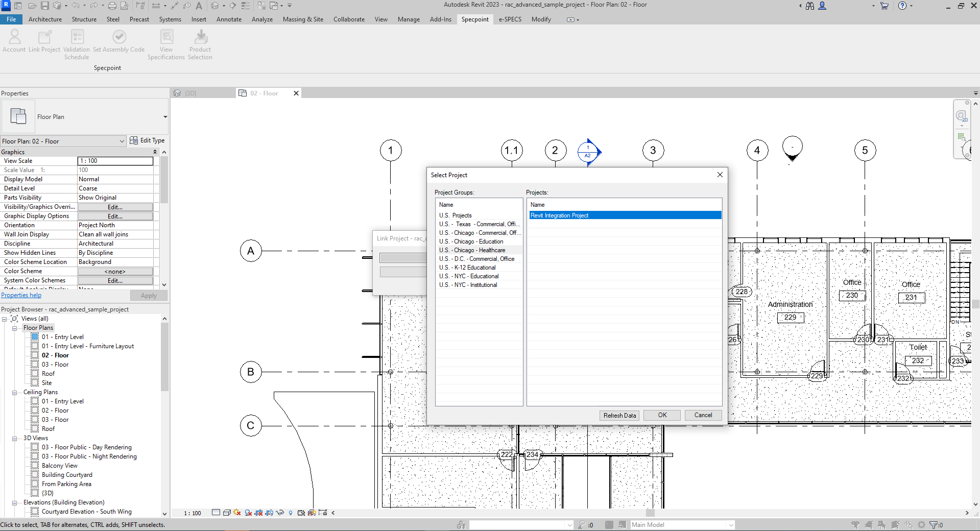The width and height of the screenshot is (980, 531).
Task: Open the Floor Plan type selector dropdown
Action: pyautogui.click(x=165, y=117)
